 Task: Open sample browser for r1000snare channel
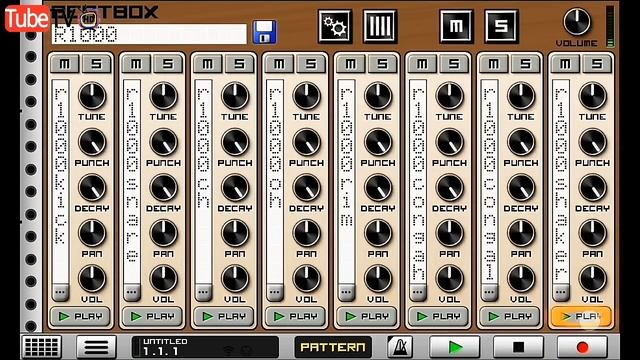132,292
